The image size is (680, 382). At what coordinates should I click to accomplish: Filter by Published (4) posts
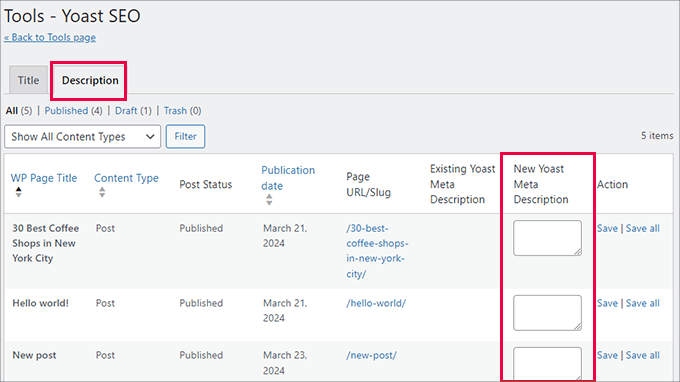73,111
